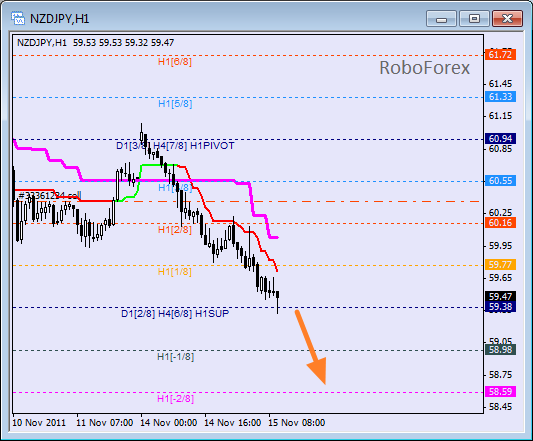This screenshot has width=533, height=441.
Task: Select the H1[-2/8] level label
Action: [175, 398]
